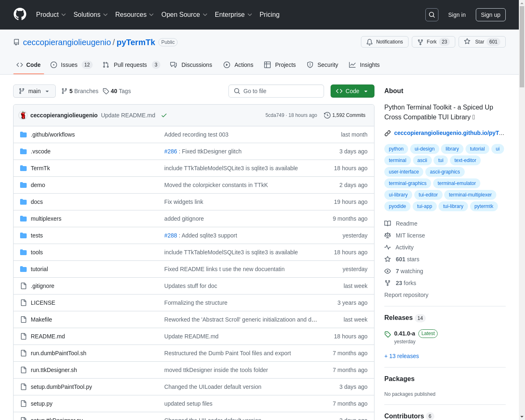This screenshot has height=420, width=525.
Task: Expand the Resources menu
Action: tap(135, 15)
